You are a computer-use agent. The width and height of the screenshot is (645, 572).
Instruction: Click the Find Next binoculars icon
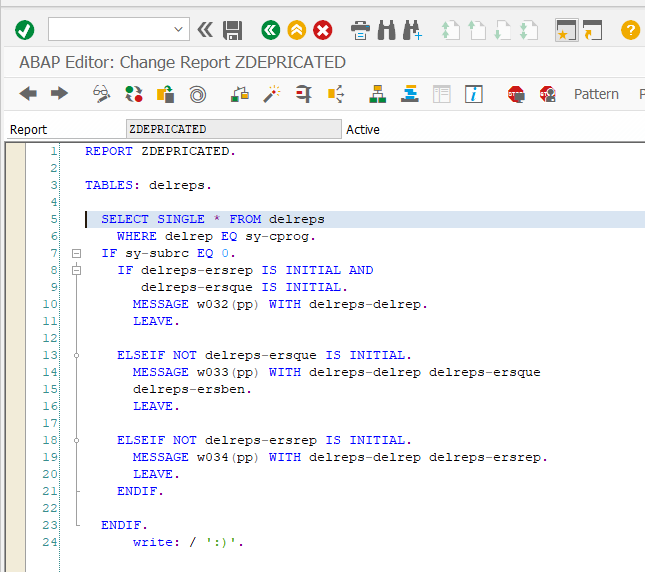[413, 30]
